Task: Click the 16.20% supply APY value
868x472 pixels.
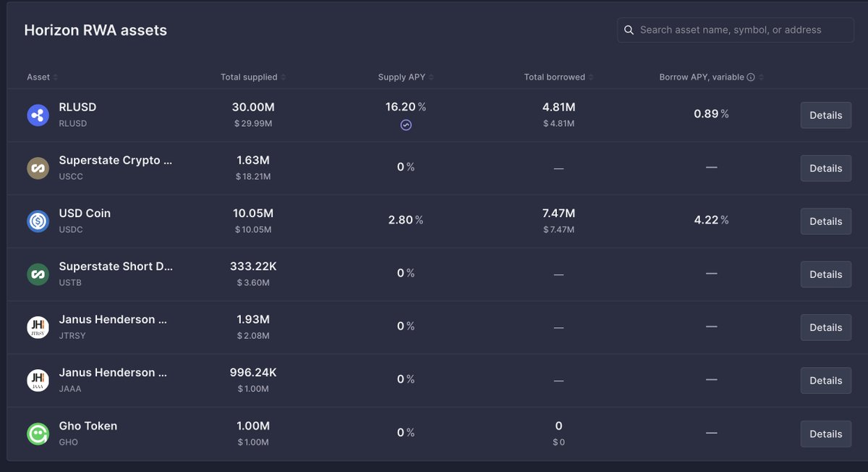Action: pyautogui.click(x=406, y=107)
